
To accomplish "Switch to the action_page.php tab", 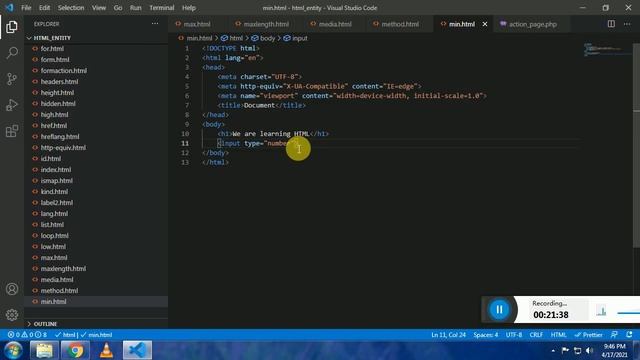I will tap(532, 24).
